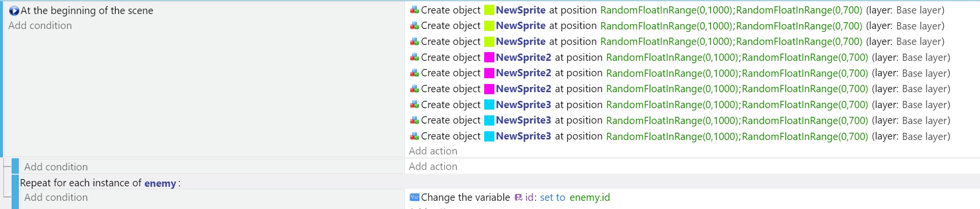Add action below the NewSprite3 actions

point(433,151)
